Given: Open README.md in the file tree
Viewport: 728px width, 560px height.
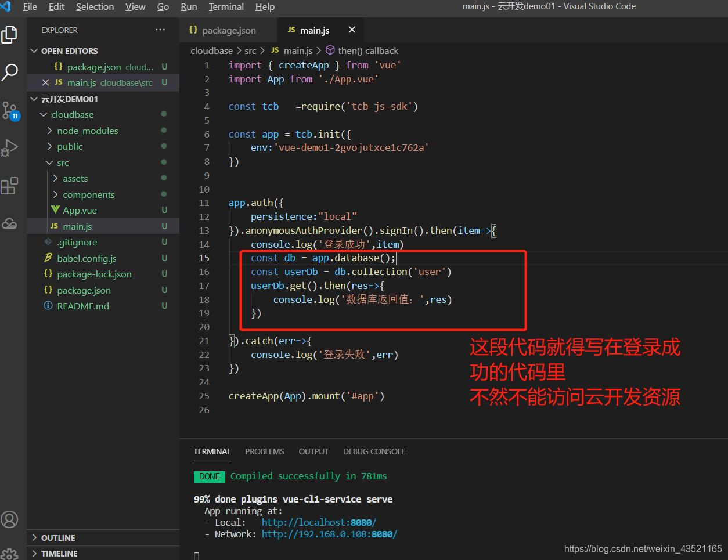Looking at the screenshot, I should [103, 306].
